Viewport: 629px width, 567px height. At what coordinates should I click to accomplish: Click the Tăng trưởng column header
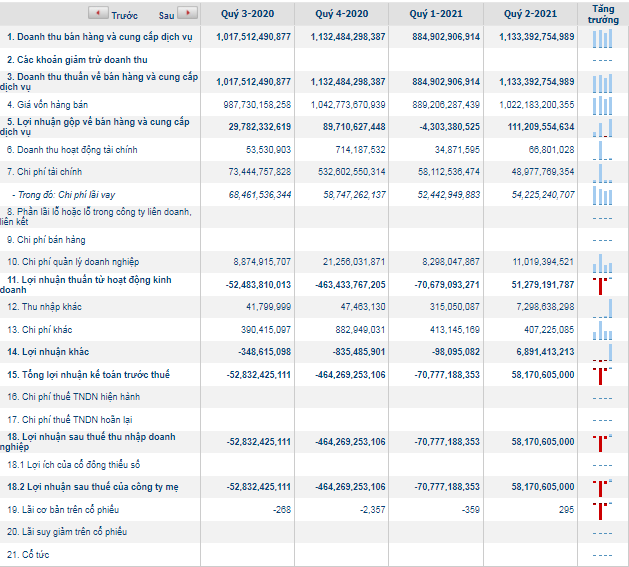coord(603,14)
